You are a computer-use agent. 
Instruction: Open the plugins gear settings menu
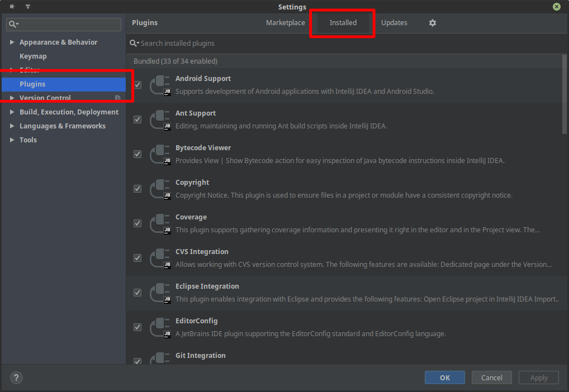click(x=432, y=23)
